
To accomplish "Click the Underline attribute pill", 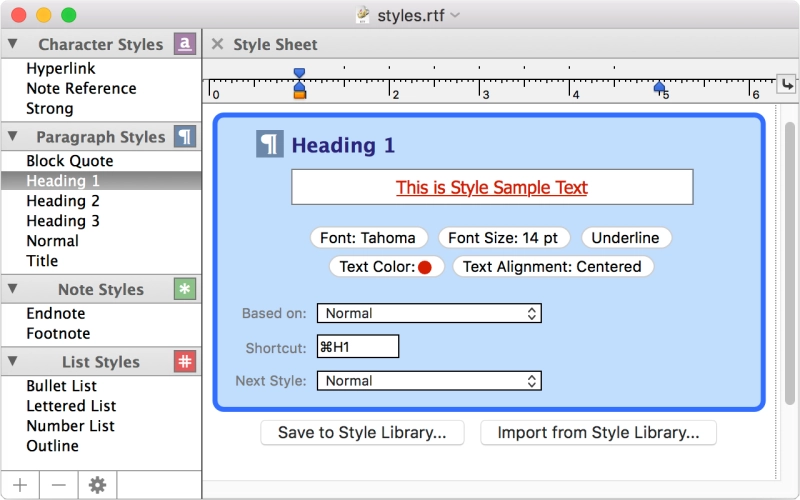I will pyautogui.click(x=625, y=238).
